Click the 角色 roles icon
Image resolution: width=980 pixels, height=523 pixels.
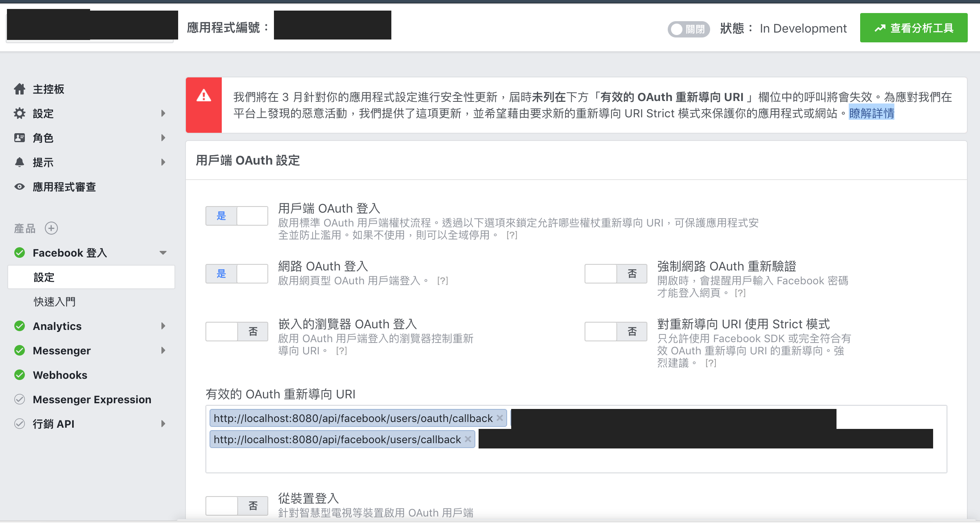[20, 138]
